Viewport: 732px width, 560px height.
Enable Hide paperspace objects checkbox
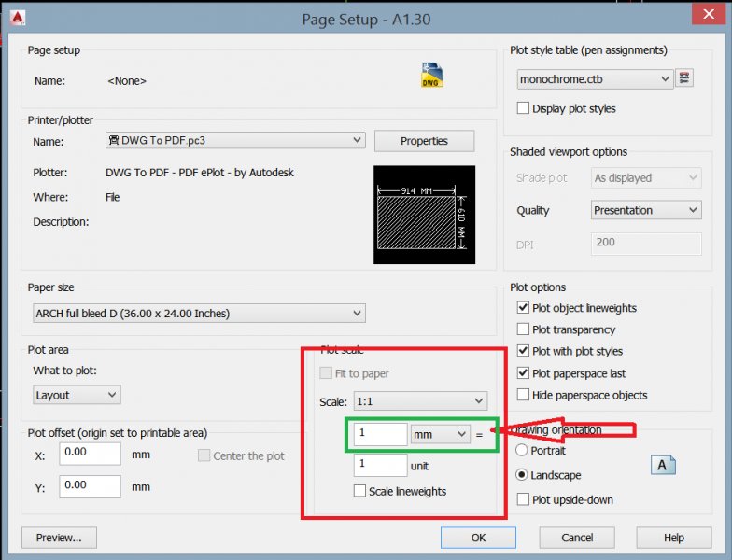click(523, 395)
